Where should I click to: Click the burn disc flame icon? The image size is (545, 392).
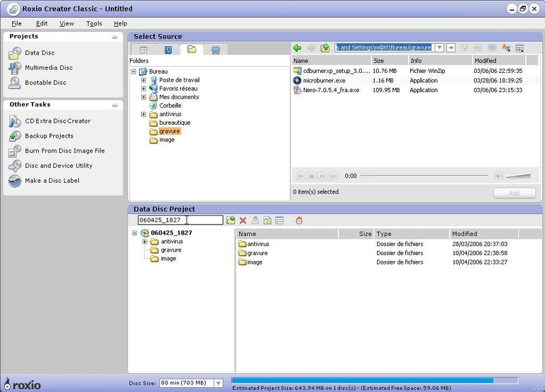(x=299, y=220)
